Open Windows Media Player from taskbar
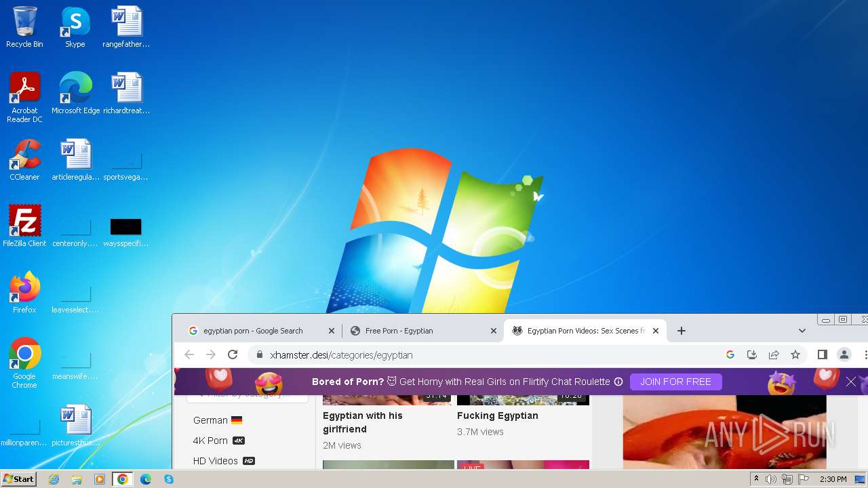The image size is (868, 488). click(x=100, y=479)
